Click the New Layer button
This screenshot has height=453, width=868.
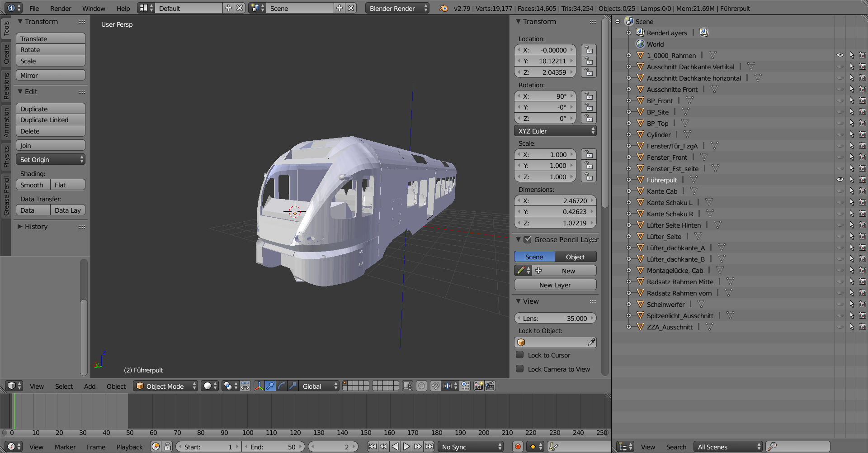click(555, 285)
